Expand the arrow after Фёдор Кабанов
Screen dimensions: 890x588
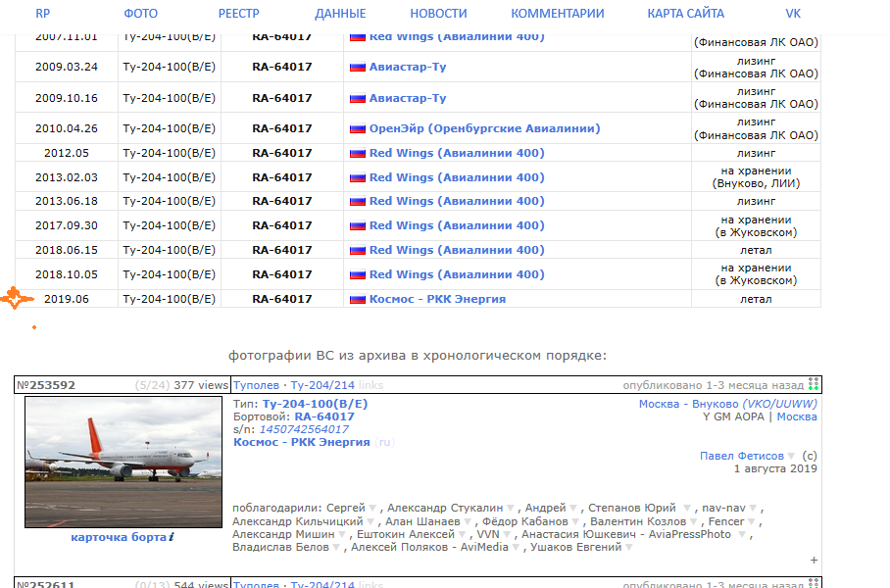(575, 522)
